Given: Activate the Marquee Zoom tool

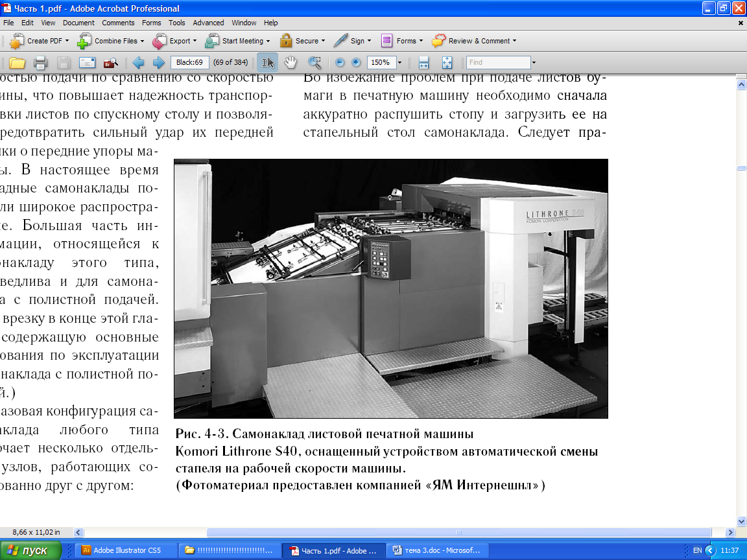Looking at the screenshot, I should (314, 62).
